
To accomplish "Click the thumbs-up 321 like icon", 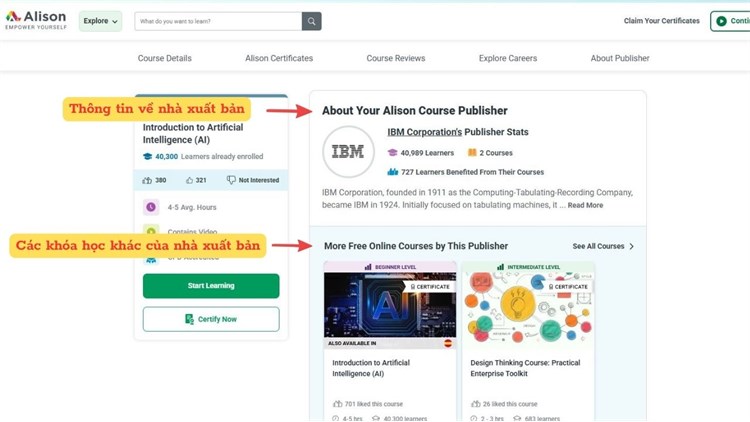I will (189, 180).
